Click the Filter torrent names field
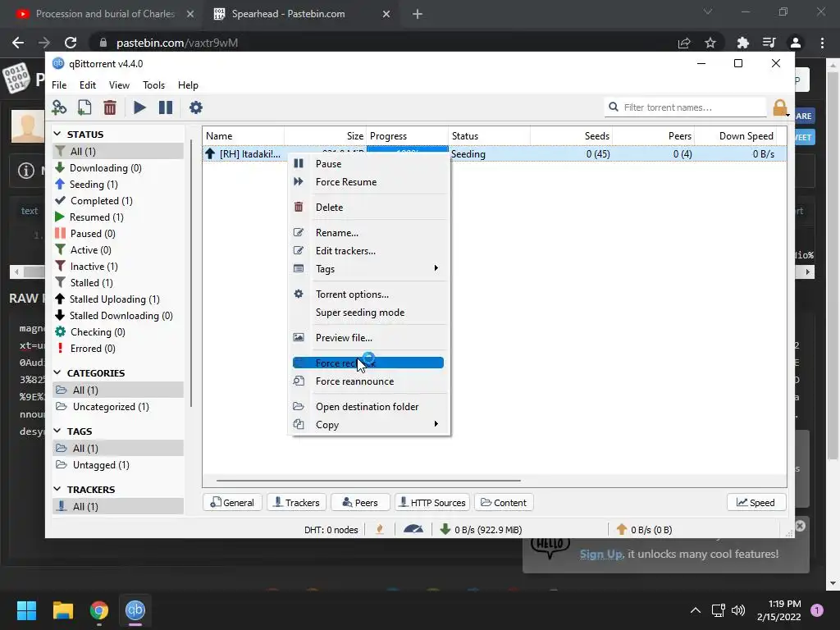Screen dimensions: 840x630 [x=685, y=107]
